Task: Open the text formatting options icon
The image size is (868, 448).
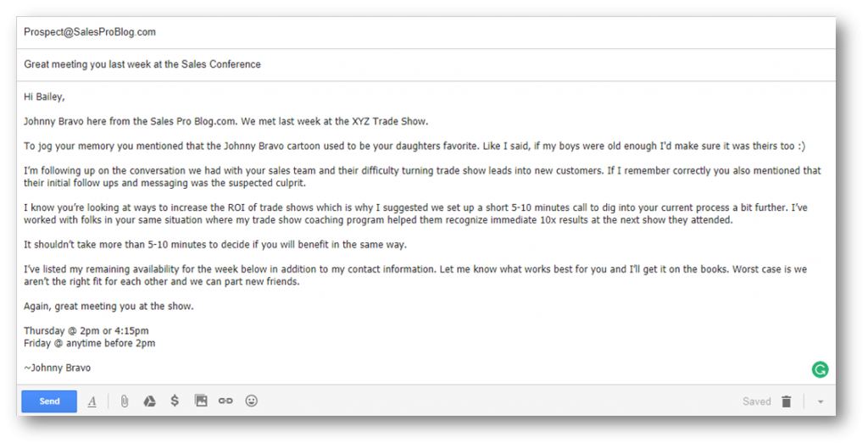Action: pos(92,401)
